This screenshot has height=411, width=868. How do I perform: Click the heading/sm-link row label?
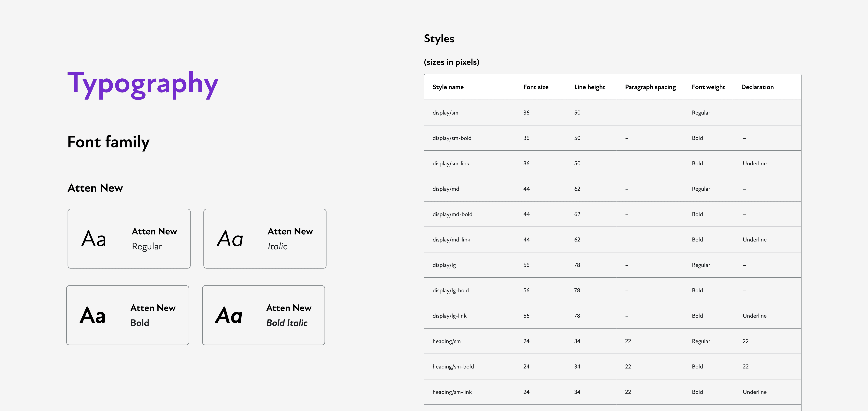coord(452,392)
